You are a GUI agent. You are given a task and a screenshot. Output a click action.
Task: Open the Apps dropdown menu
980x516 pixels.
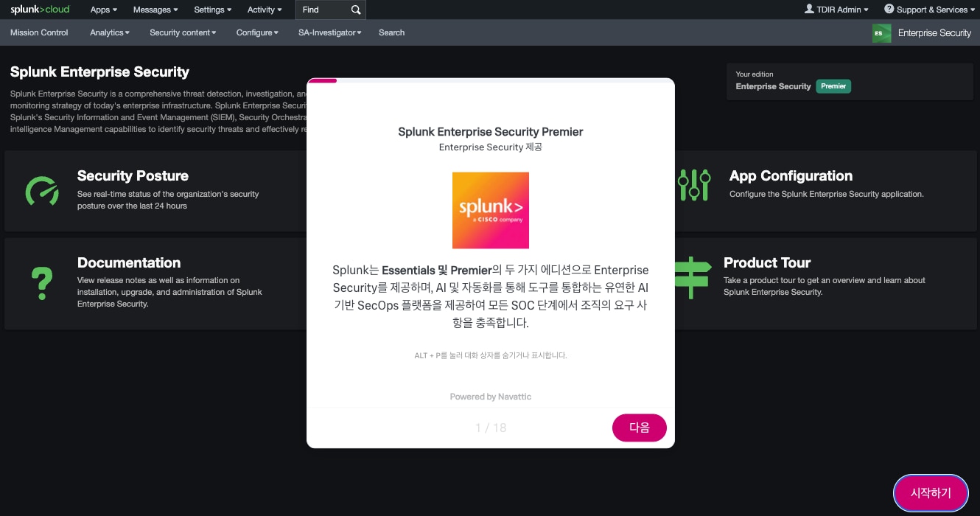[x=104, y=10]
